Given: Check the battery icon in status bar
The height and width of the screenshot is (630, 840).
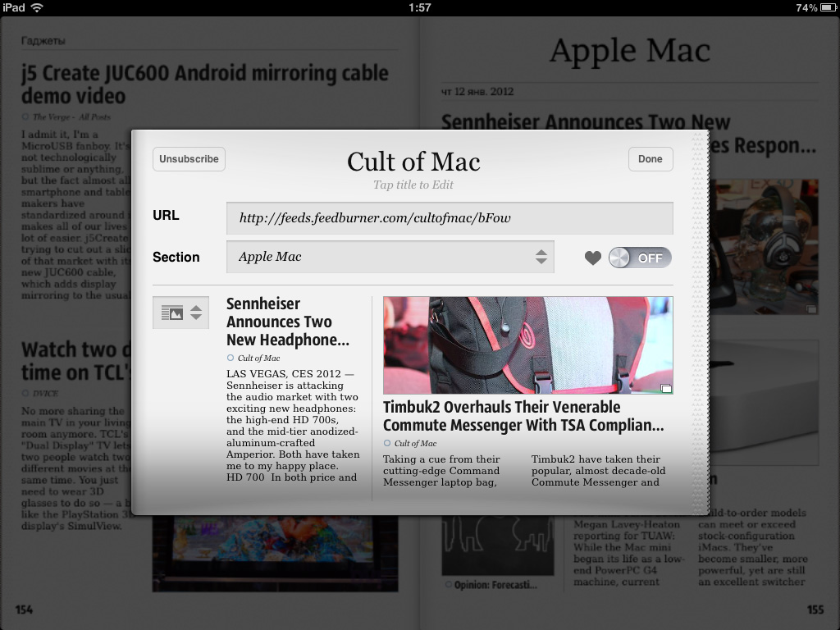Looking at the screenshot, I should click(x=829, y=7).
